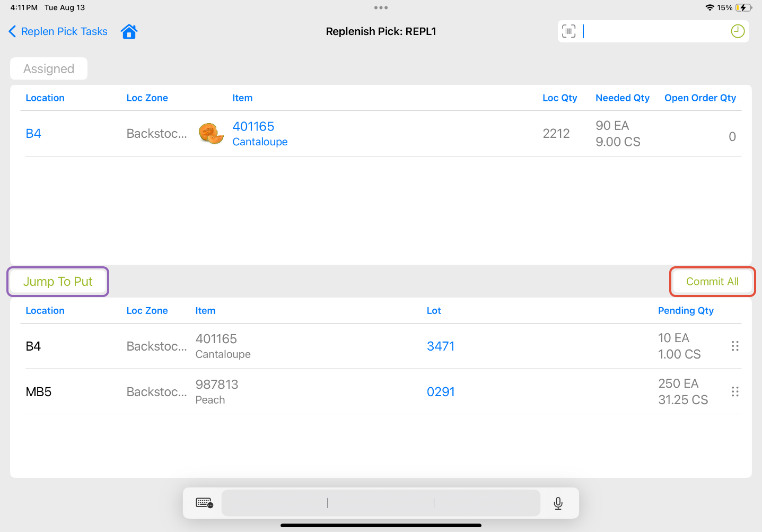Click the Item header in top table
This screenshot has width=762, height=532.
click(x=242, y=98)
